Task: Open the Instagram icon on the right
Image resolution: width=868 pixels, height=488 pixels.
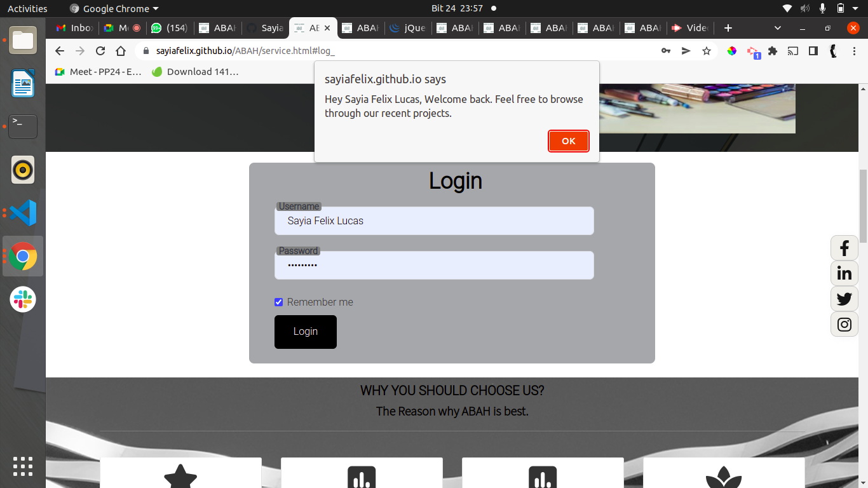Action: click(x=844, y=324)
